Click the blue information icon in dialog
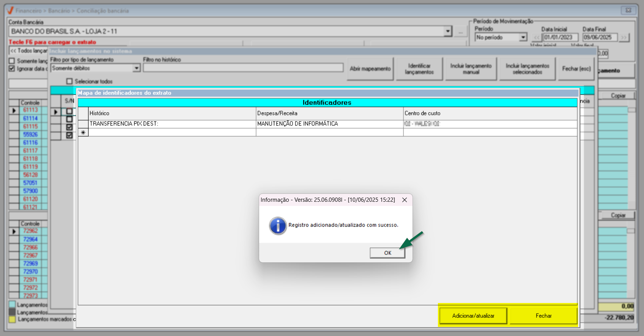 pyautogui.click(x=278, y=226)
